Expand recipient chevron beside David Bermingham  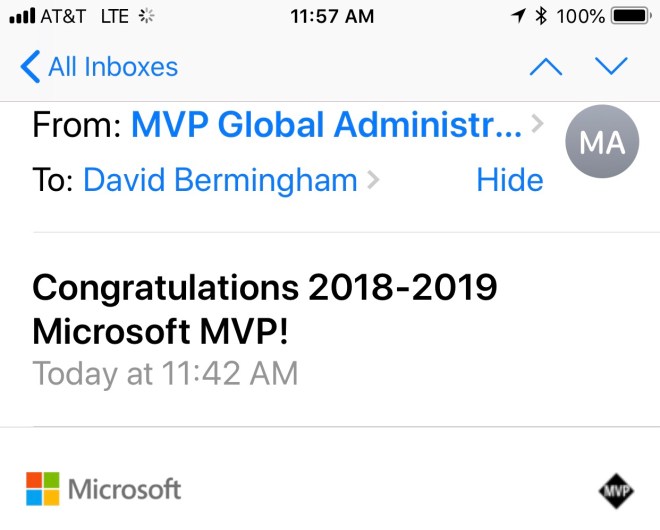tap(374, 181)
